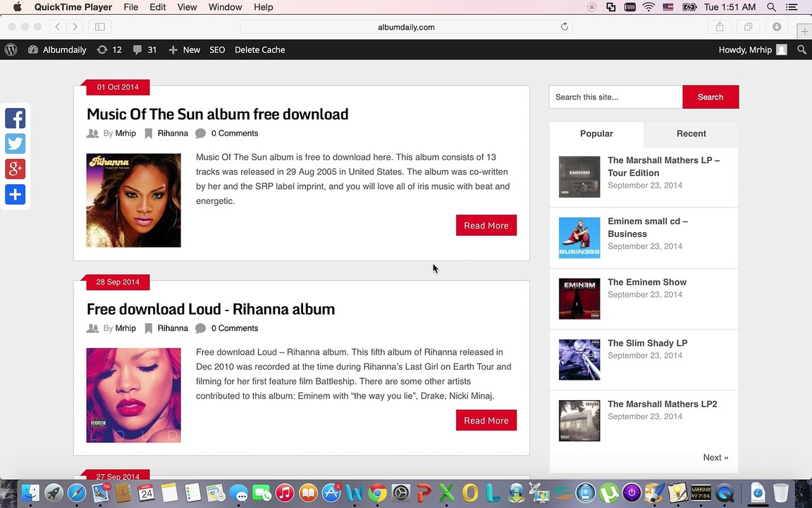Open the QuickTime Player menu
812x508 pixels.
click(x=73, y=7)
